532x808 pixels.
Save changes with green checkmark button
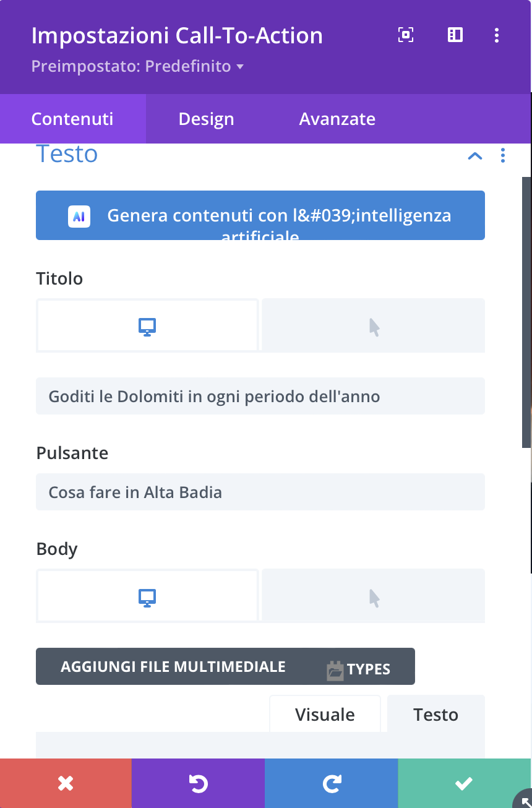pos(464,783)
